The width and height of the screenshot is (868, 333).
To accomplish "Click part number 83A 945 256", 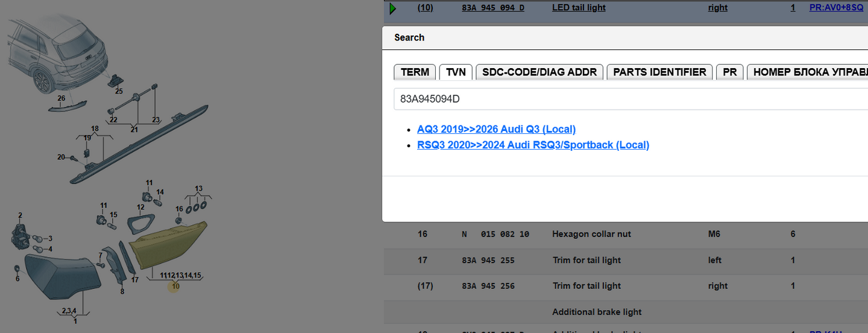I will (x=488, y=286).
